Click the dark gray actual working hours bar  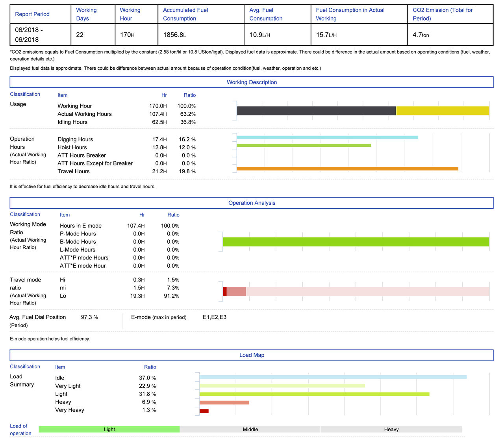coord(316,111)
